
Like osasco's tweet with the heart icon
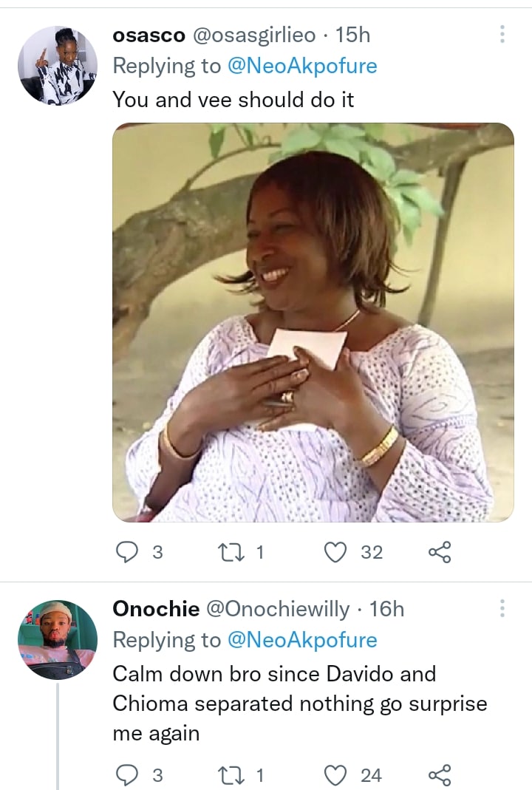click(336, 552)
